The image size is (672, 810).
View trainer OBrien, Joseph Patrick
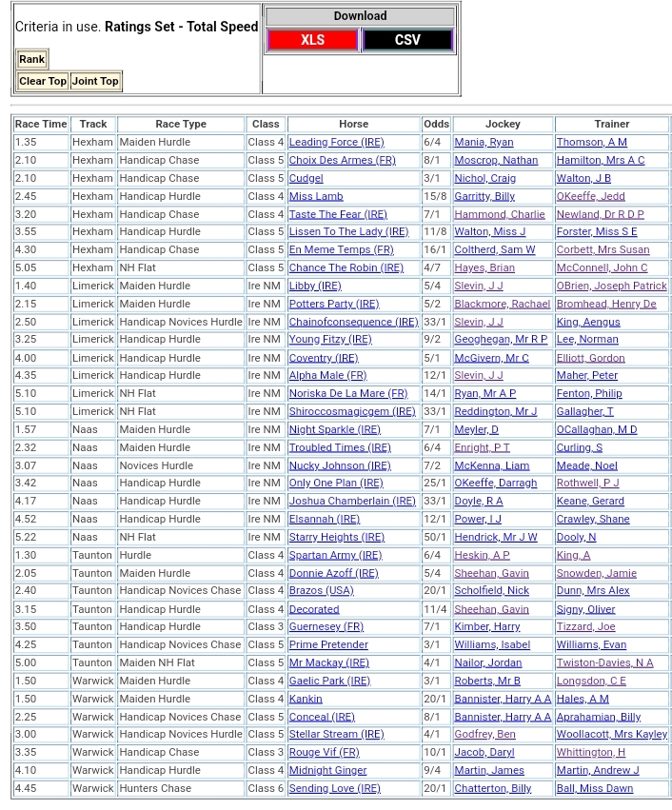(x=611, y=286)
